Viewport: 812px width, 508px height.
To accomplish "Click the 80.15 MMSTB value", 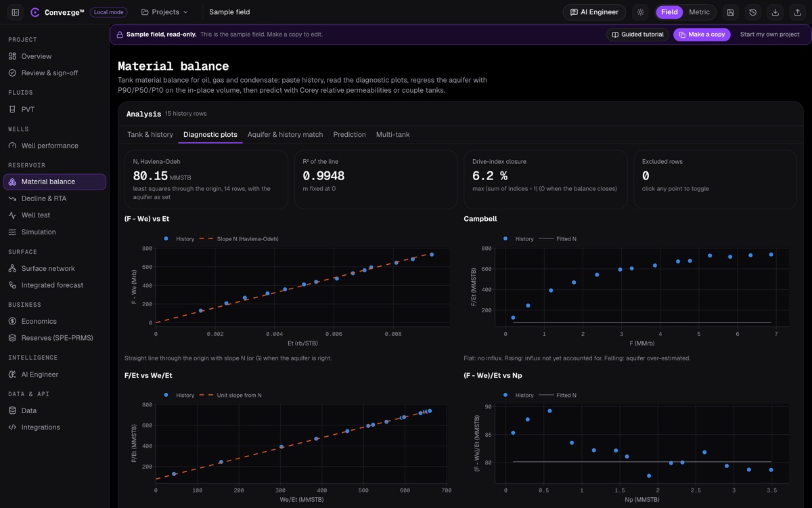I will pyautogui.click(x=162, y=176).
